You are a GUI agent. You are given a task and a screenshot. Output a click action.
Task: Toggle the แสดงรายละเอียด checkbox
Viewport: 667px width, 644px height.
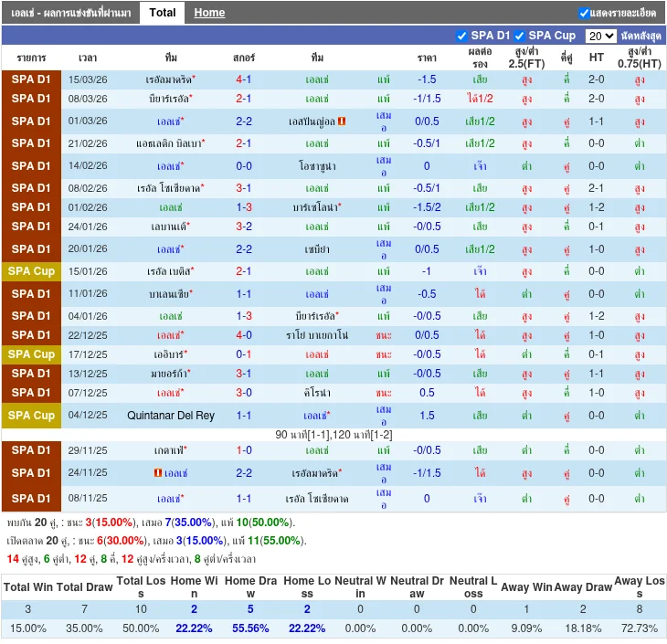coord(584,13)
